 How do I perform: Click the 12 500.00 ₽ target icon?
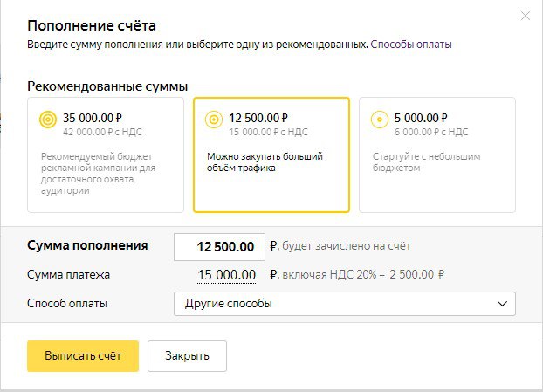(212, 121)
